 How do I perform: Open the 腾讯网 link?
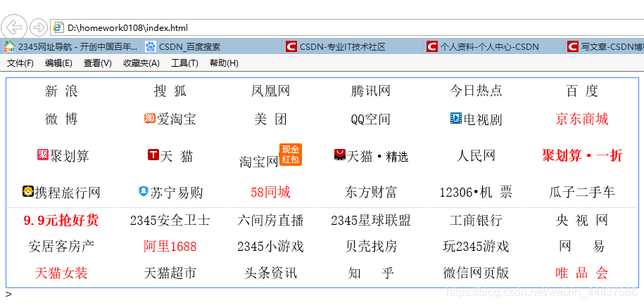pos(370,91)
